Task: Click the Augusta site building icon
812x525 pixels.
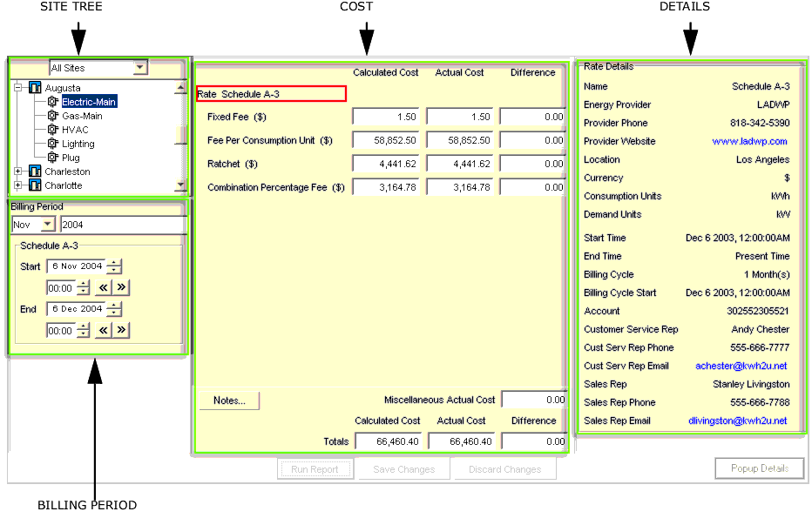Action: 35,88
